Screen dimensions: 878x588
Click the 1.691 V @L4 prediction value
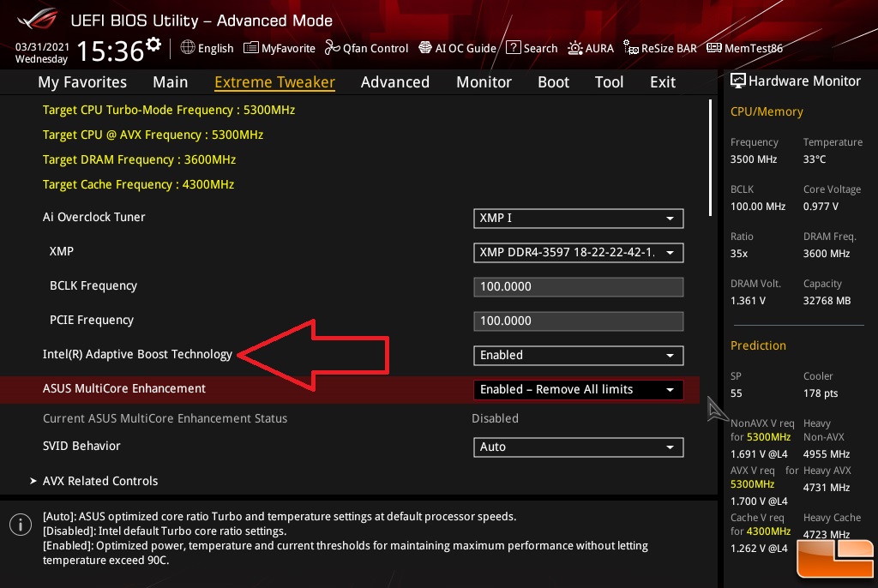tap(759, 454)
